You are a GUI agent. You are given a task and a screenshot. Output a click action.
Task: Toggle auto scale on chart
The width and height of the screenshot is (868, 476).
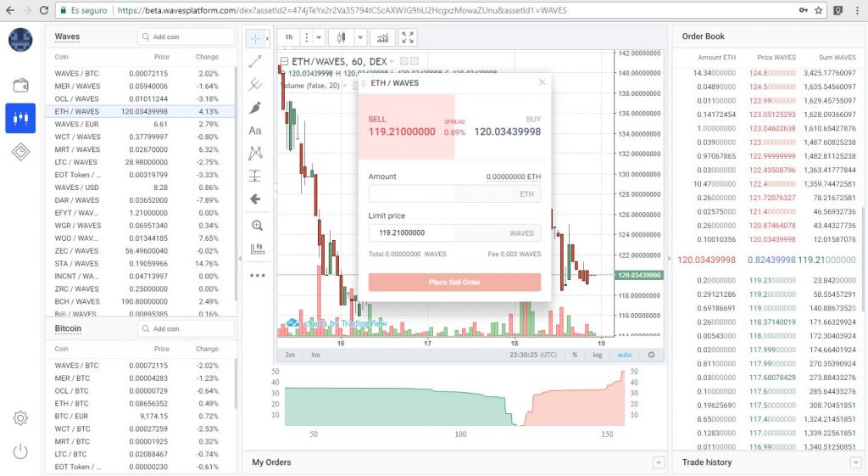pyautogui.click(x=625, y=355)
